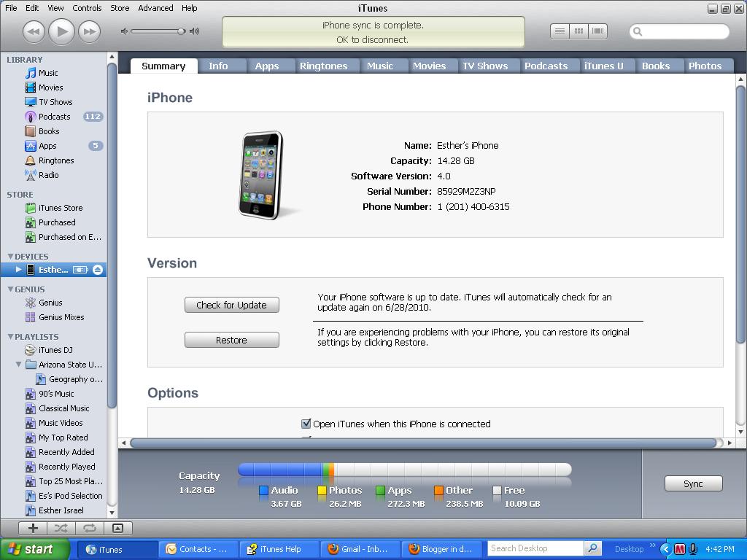Viewport: 747px width, 560px height.
Task: Click the sidebar vertical scrollbar
Action: (112, 235)
